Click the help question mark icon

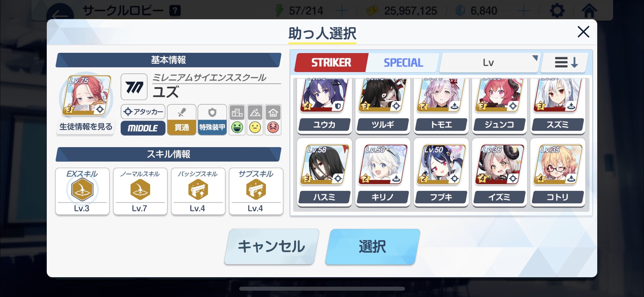pos(175,11)
